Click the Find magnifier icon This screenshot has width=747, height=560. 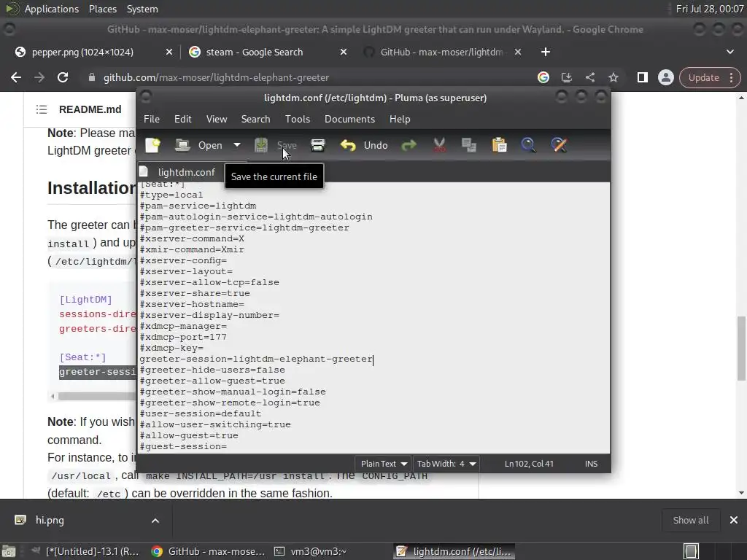[528, 145]
